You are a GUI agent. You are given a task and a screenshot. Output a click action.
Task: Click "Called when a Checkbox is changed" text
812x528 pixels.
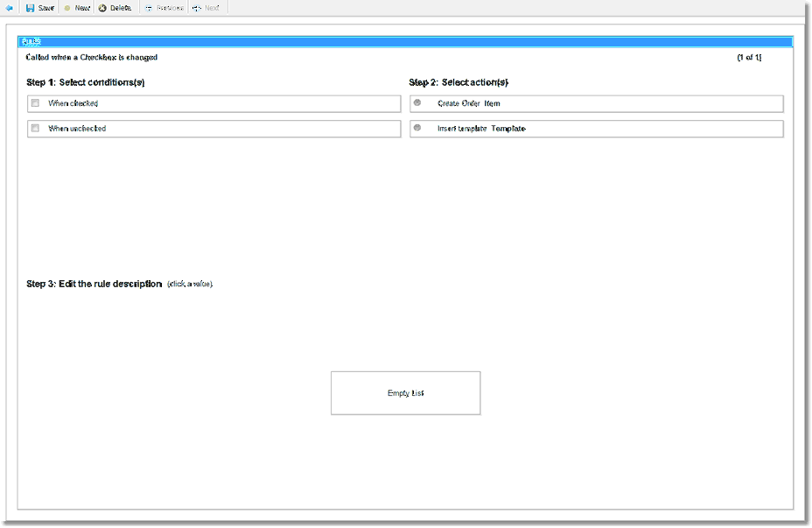coord(92,57)
